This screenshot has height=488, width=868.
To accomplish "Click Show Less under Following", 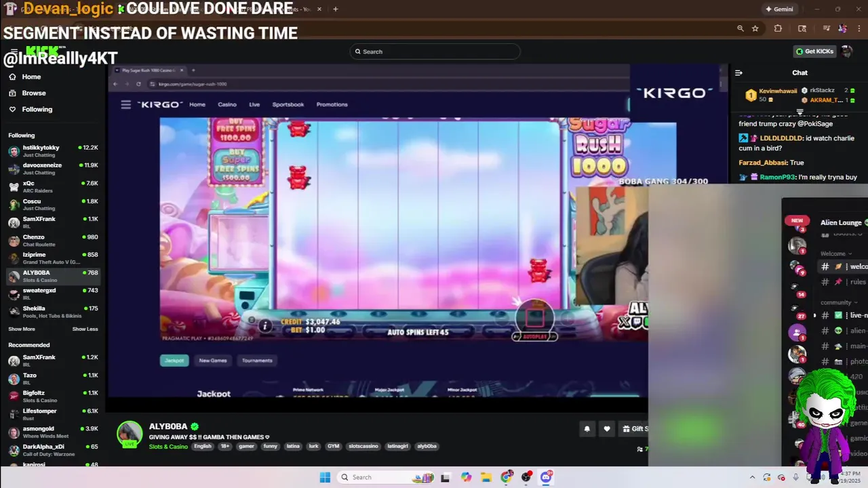I will click(x=85, y=329).
